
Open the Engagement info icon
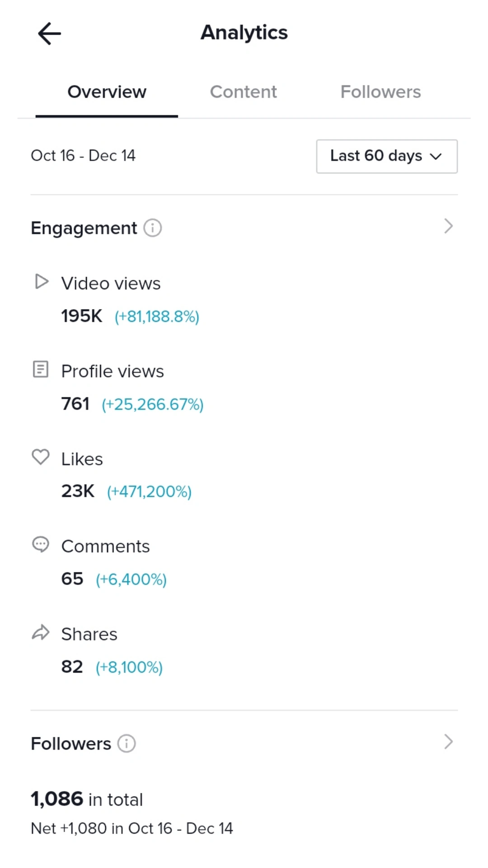click(153, 228)
